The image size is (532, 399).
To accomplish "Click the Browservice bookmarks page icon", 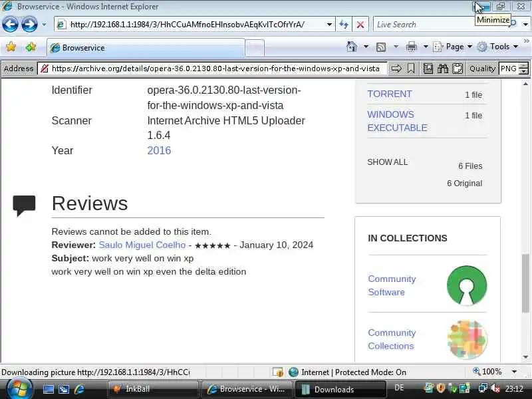I will click(428, 68).
